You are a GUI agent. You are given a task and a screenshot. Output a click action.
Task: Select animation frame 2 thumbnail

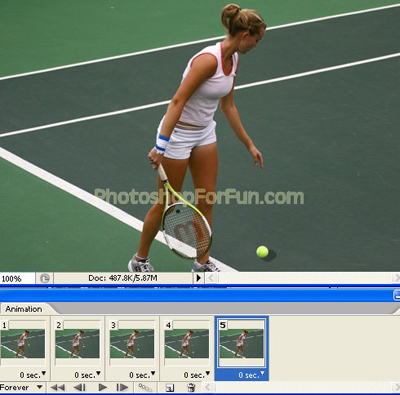click(77, 343)
